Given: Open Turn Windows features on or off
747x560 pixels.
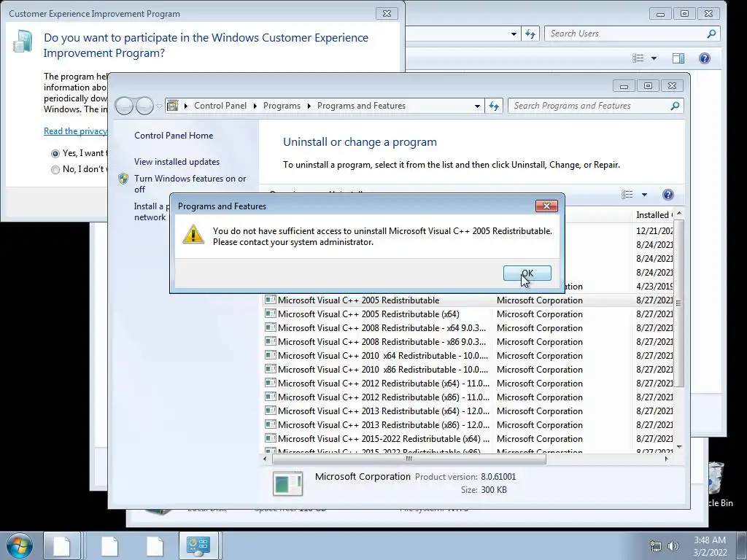Looking at the screenshot, I should pyautogui.click(x=190, y=184).
